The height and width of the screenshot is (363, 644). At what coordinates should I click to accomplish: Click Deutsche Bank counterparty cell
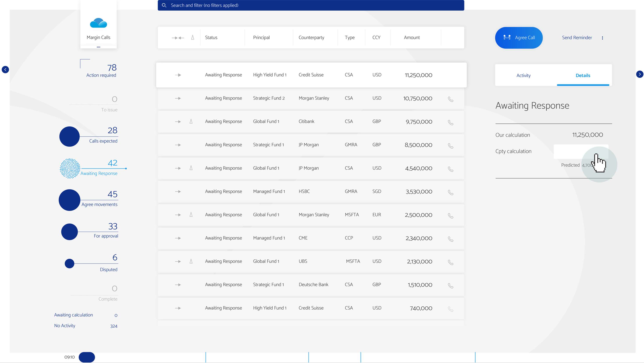pyautogui.click(x=313, y=285)
